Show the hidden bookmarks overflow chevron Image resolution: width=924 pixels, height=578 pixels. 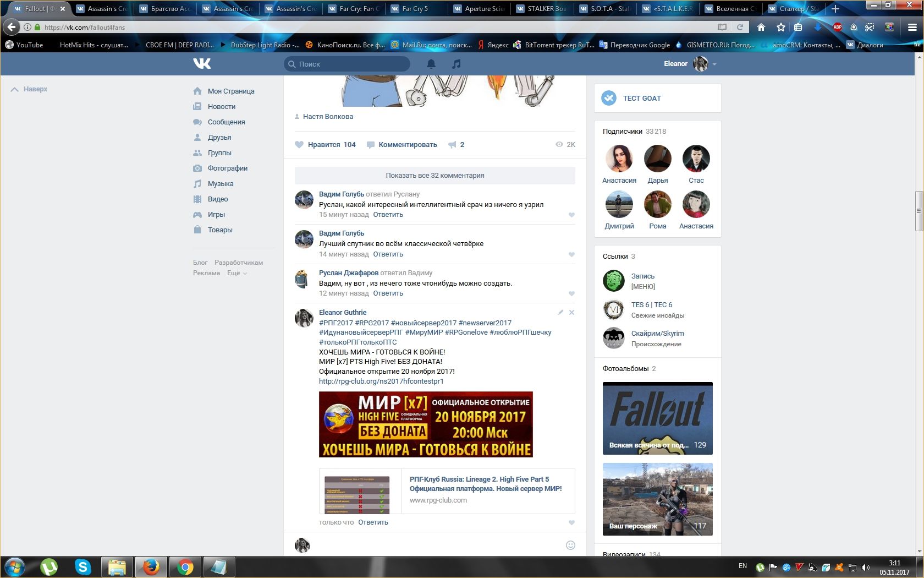coord(917,45)
